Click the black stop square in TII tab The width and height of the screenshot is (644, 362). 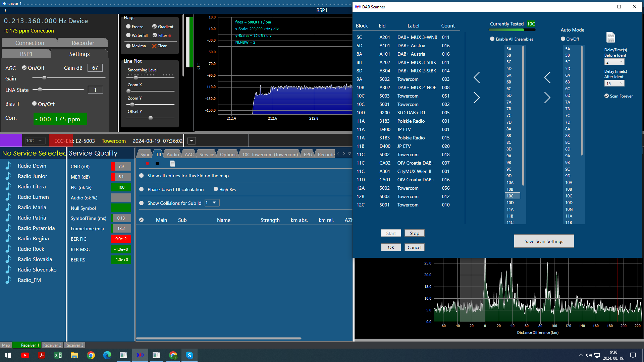click(x=157, y=164)
